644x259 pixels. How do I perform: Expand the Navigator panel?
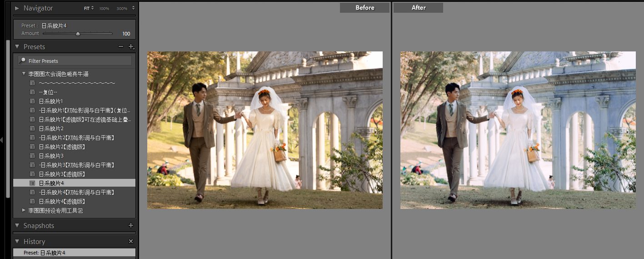pos(17,8)
